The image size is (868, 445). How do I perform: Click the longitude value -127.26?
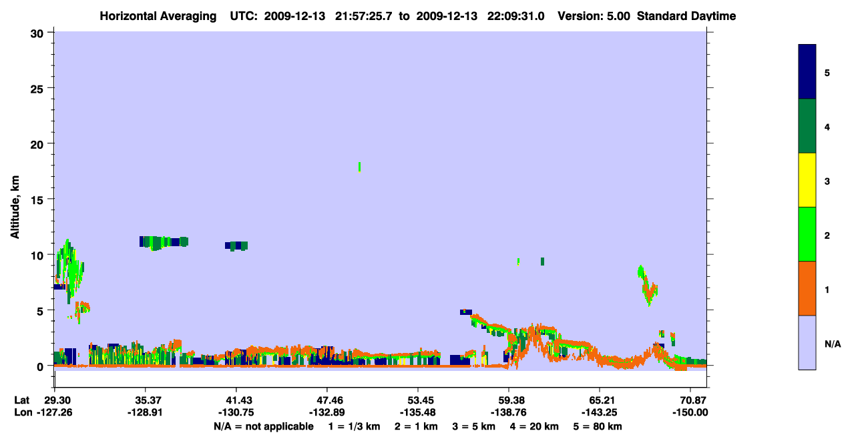(x=55, y=412)
